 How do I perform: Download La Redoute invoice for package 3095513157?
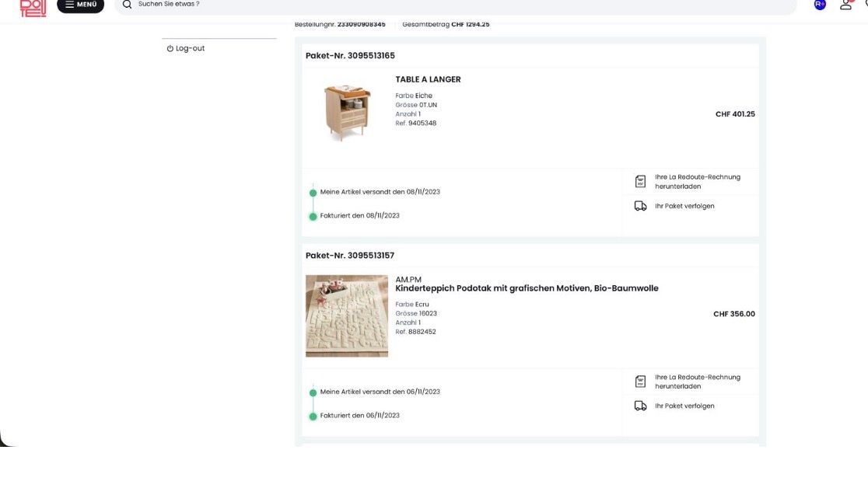pos(698,382)
